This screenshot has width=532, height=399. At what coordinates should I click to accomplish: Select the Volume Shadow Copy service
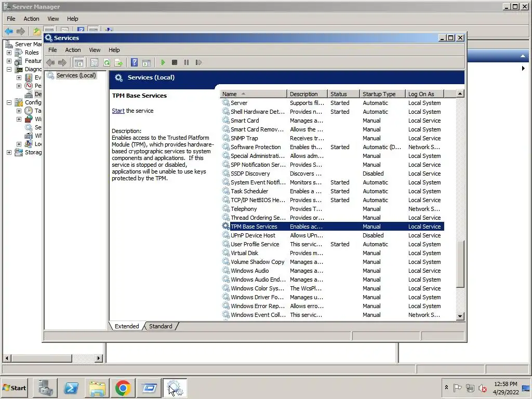point(332,262)
